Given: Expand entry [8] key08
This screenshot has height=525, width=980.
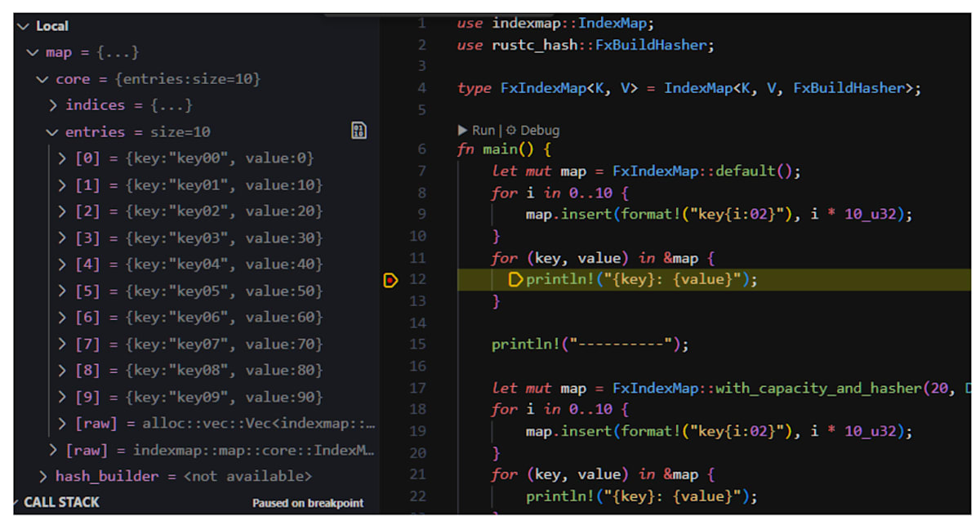Looking at the screenshot, I should pos(63,371).
